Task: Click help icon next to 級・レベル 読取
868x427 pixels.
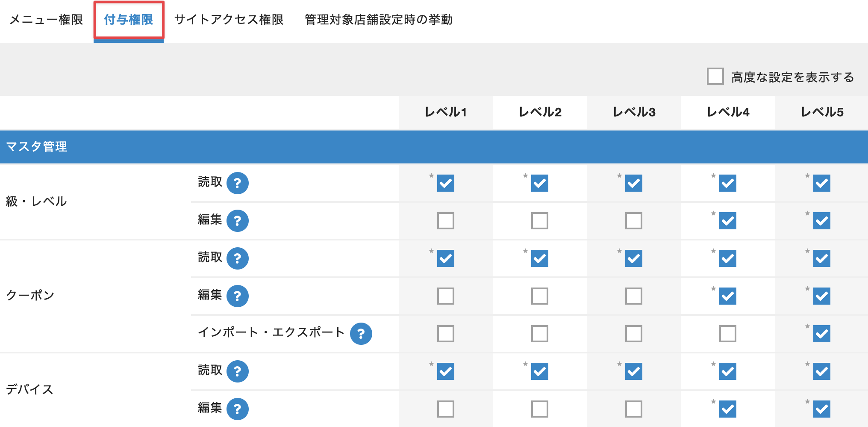Action: (237, 183)
